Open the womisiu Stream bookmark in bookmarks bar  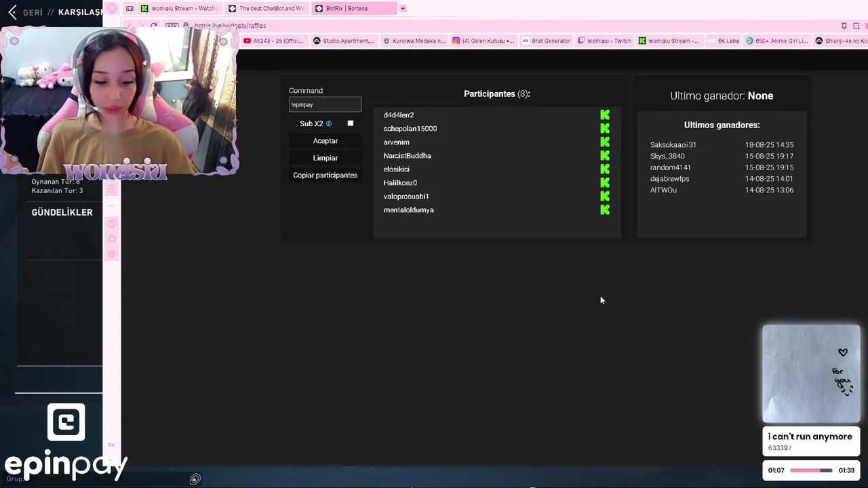pos(669,41)
